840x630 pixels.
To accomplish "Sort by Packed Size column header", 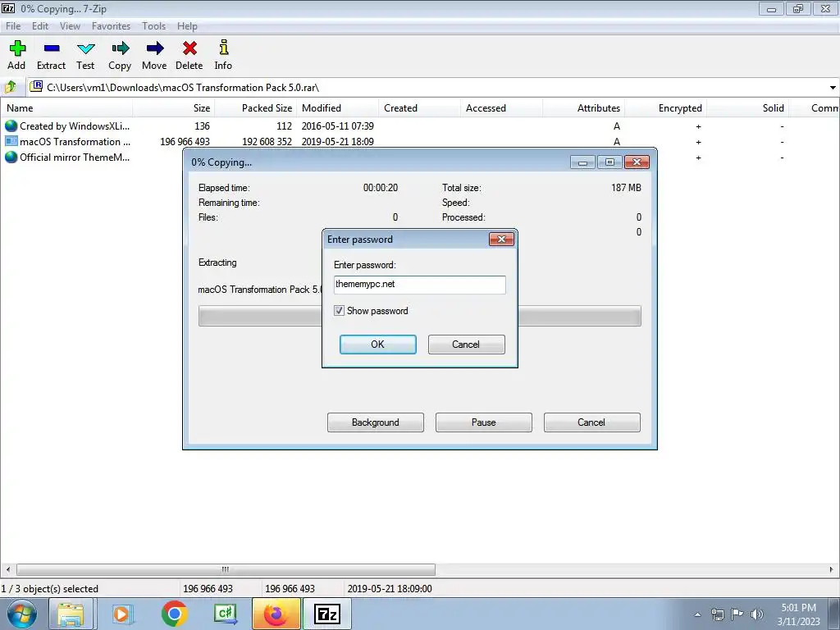I will point(256,108).
